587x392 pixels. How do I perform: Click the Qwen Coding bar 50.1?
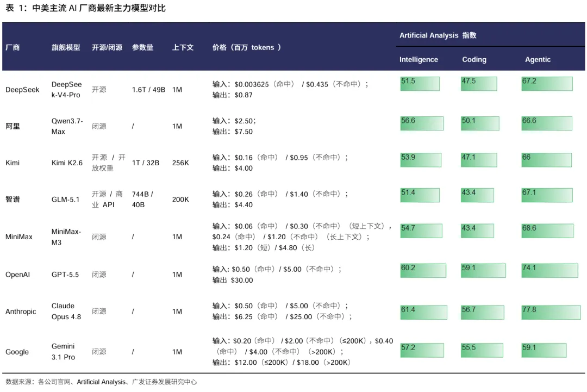tap(480, 123)
